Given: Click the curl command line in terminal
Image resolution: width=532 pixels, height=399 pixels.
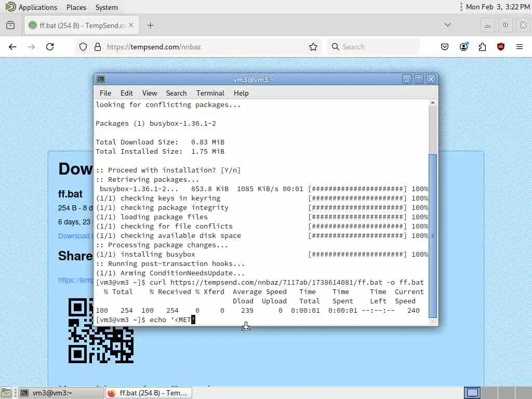Looking at the screenshot, I should [x=260, y=282].
